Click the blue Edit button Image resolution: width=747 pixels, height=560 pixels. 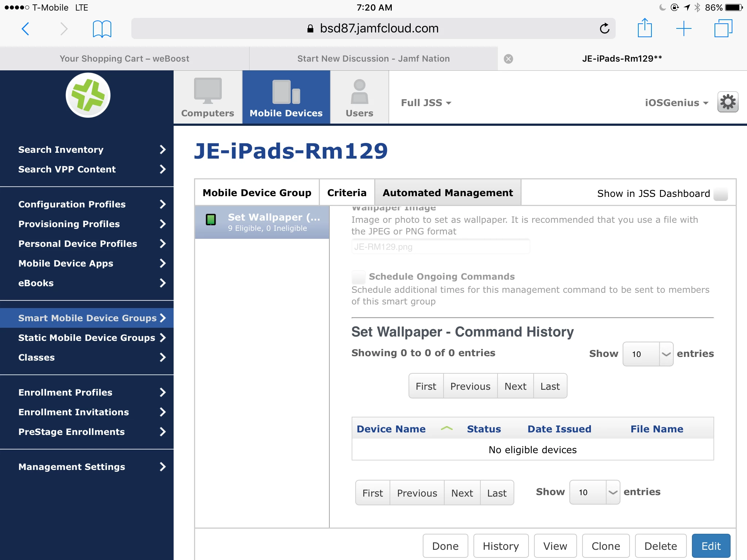(711, 546)
